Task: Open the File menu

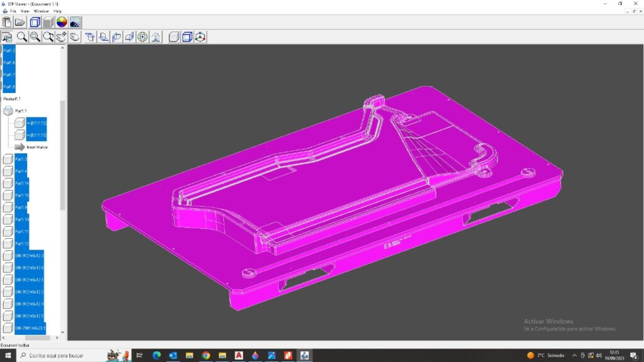Action: pos(13,11)
